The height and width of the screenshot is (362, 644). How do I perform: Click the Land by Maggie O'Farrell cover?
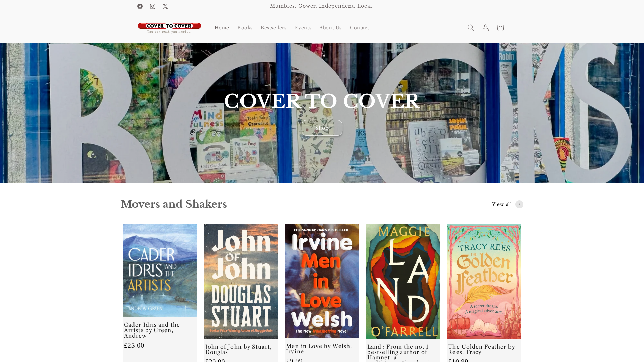pyautogui.click(x=403, y=281)
